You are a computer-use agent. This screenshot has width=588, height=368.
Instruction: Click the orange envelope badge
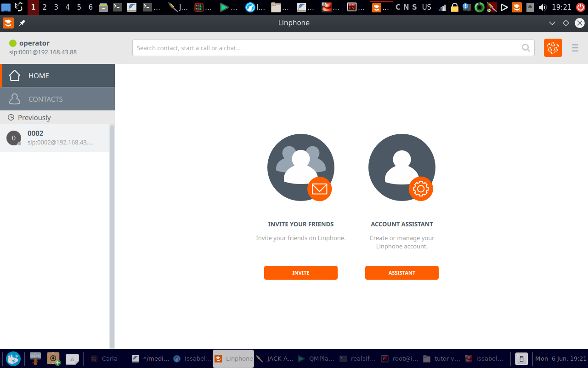(x=319, y=189)
